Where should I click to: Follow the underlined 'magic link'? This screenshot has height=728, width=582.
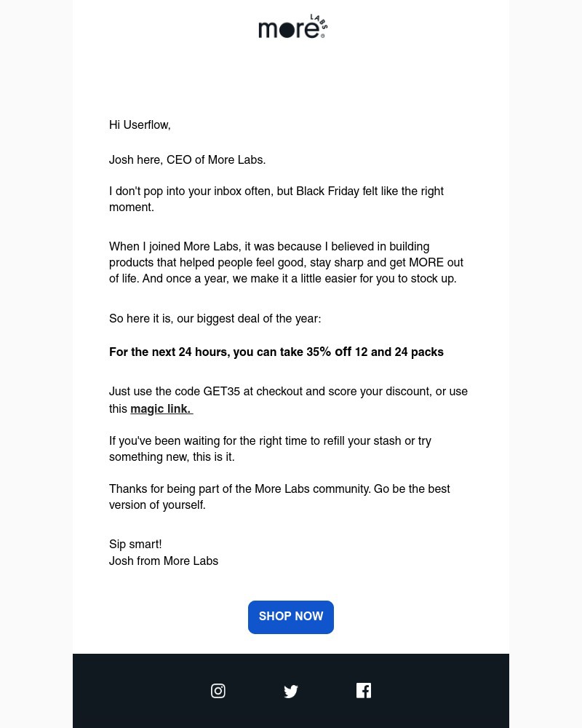(160, 408)
